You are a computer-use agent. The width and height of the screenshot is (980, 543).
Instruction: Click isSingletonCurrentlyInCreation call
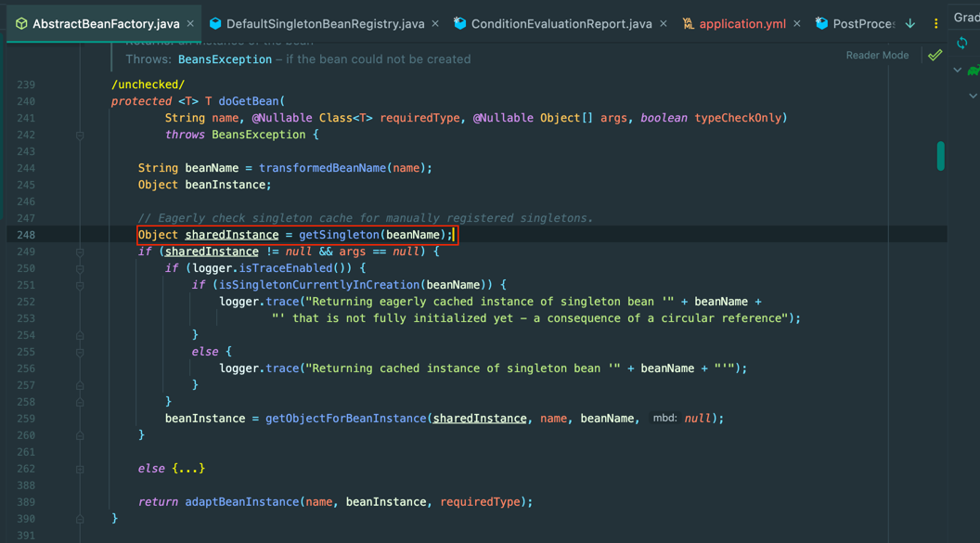click(318, 285)
